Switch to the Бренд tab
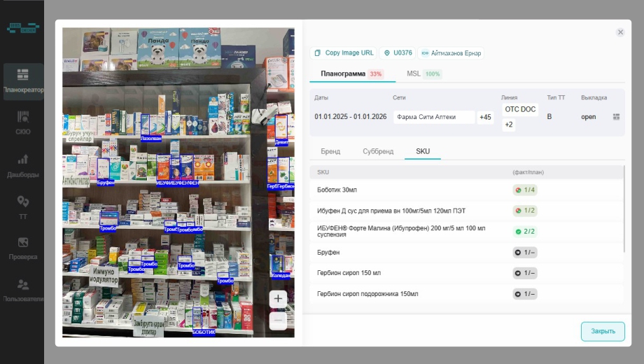This screenshot has width=644, height=364. coord(330,151)
